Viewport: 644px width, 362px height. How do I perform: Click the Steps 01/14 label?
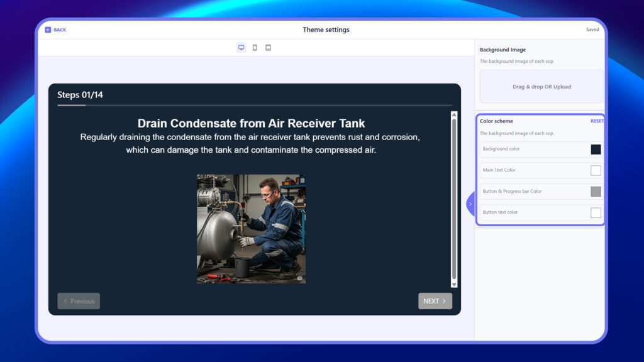80,95
